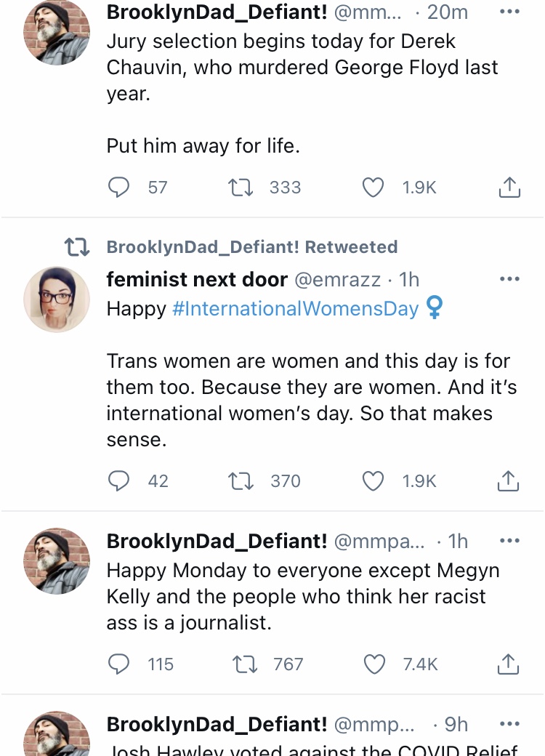Reply to feminist next door's tweet
Image resolution: width=545 pixels, height=756 pixels.
click(118, 481)
